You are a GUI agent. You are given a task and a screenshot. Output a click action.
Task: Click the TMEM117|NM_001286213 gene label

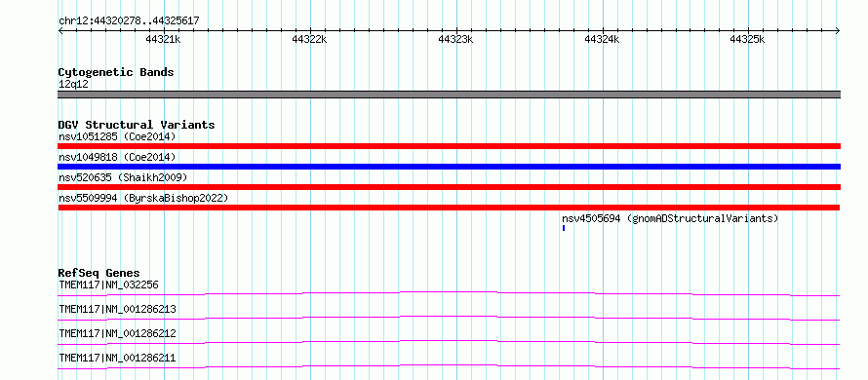tap(117, 309)
